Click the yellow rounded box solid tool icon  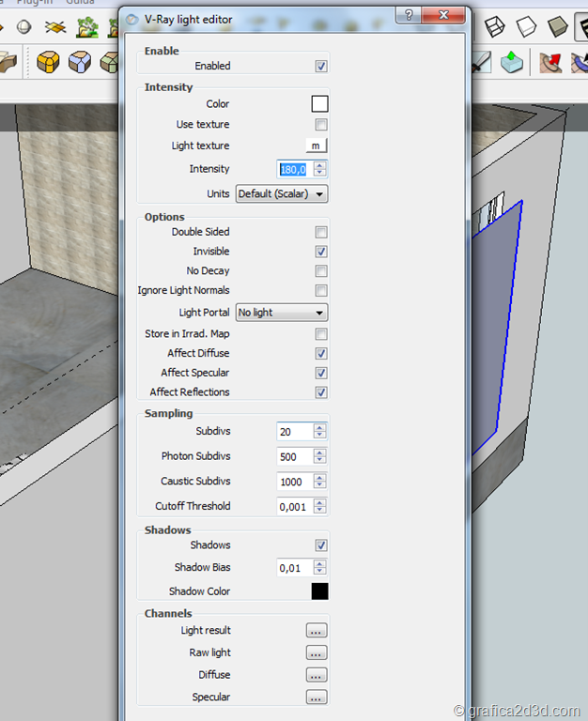pyautogui.click(x=48, y=62)
